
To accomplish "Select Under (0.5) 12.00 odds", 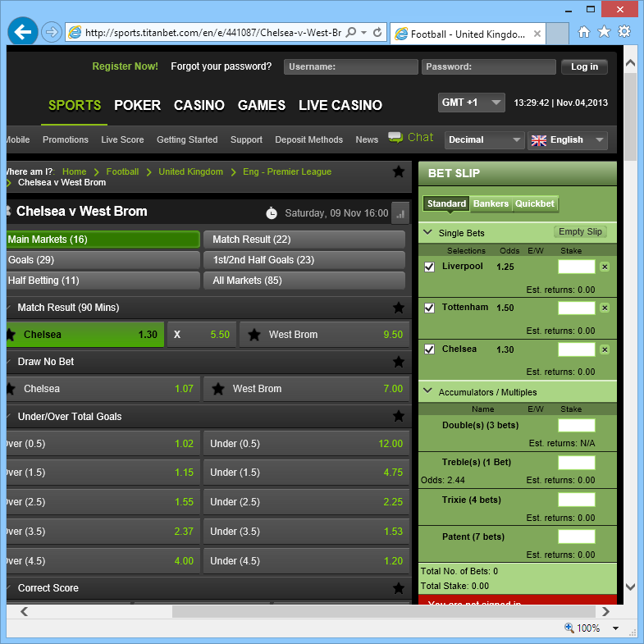I will point(306,444).
